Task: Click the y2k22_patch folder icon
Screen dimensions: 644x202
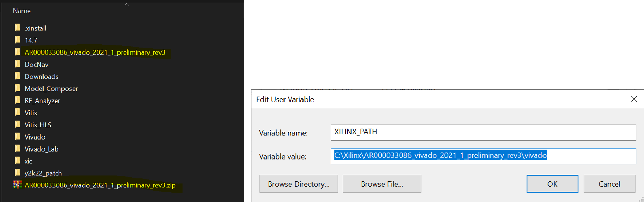Action: [17, 173]
